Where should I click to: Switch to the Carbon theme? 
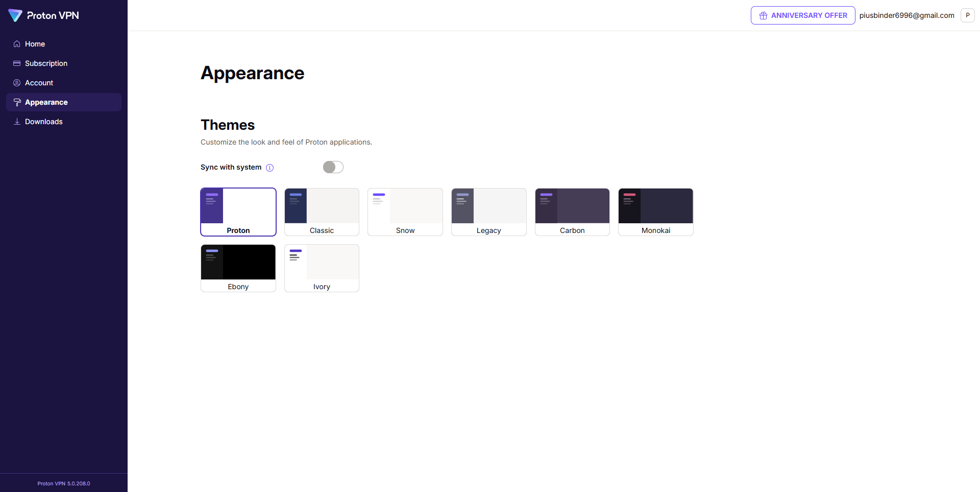click(x=572, y=212)
